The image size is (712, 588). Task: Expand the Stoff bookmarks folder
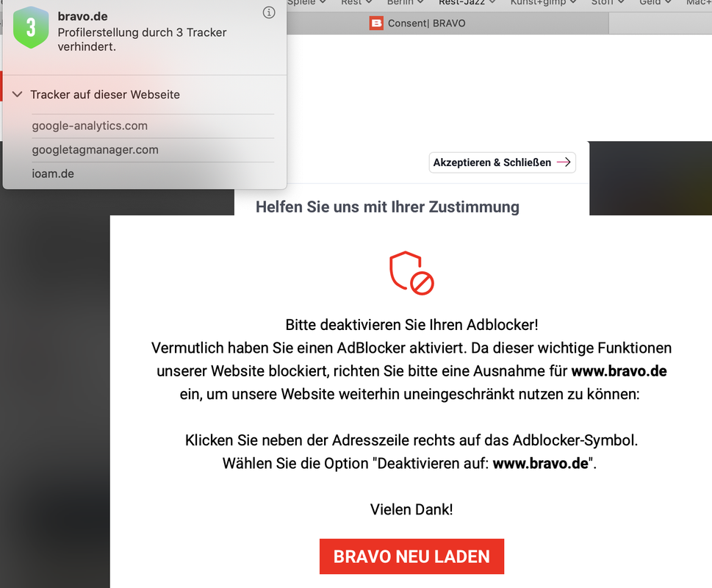click(x=608, y=3)
